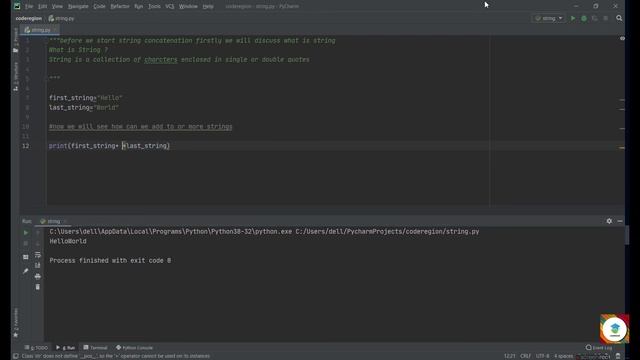This screenshot has height=360, width=640.
Task: Toggle soft-wrap in the Run console
Action: 38,255
